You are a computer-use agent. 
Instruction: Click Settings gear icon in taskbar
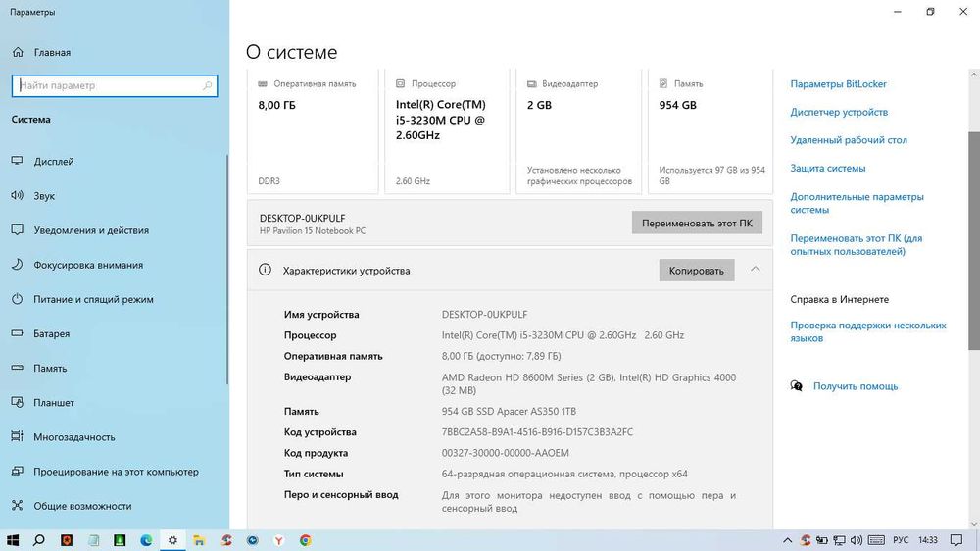[x=172, y=540]
